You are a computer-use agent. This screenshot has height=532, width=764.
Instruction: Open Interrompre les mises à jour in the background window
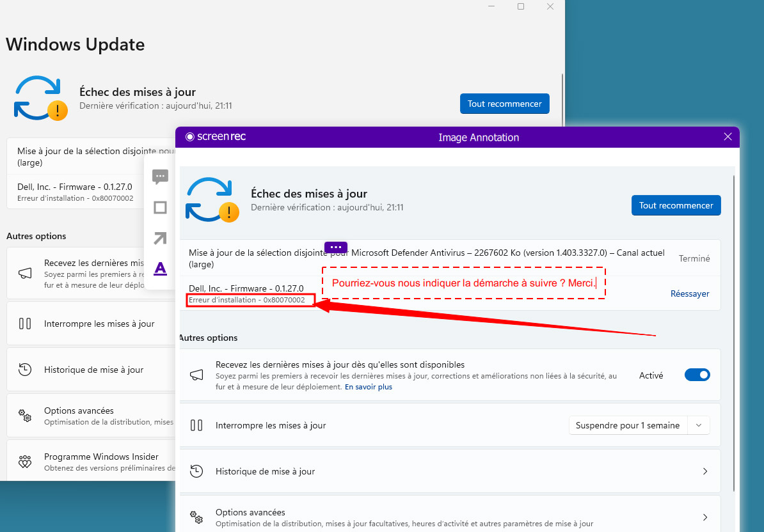coord(99,324)
